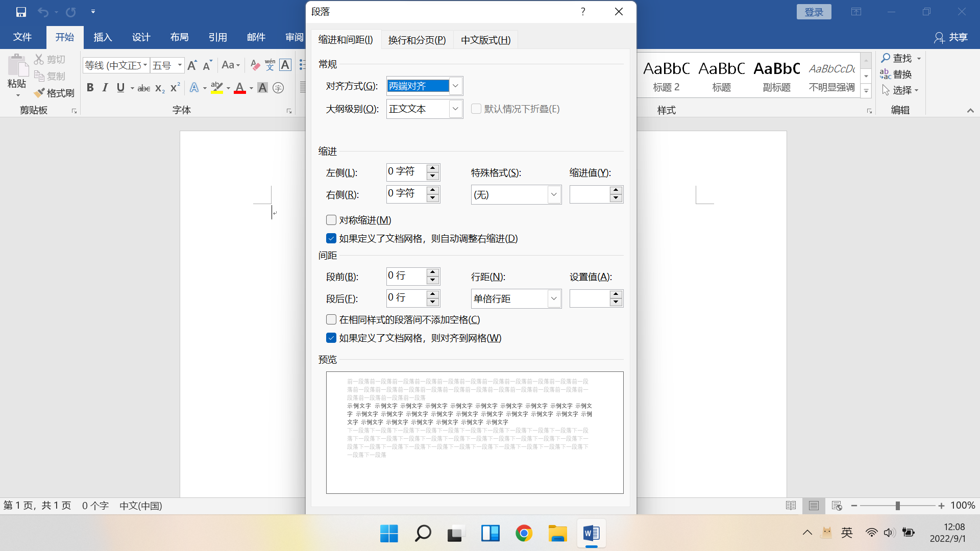Click the Redo icon in quick access
The width and height of the screenshot is (980, 551).
tap(71, 12)
